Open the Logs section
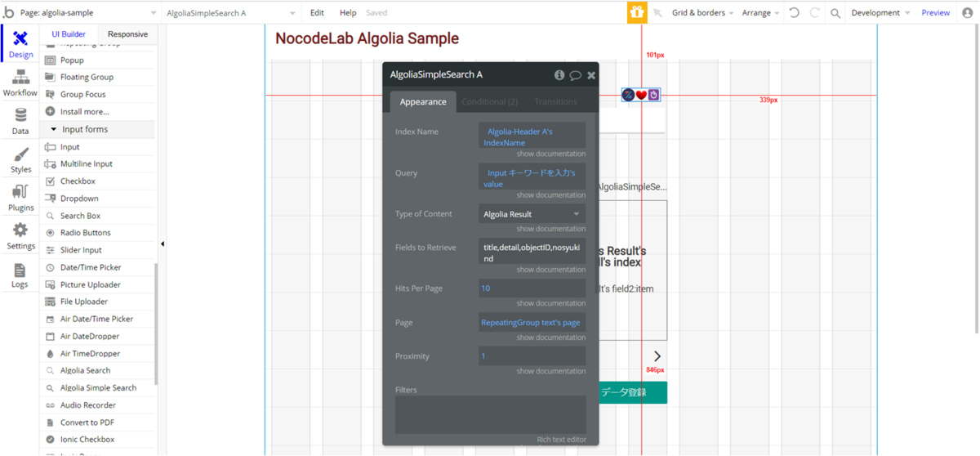 point(20,275)
